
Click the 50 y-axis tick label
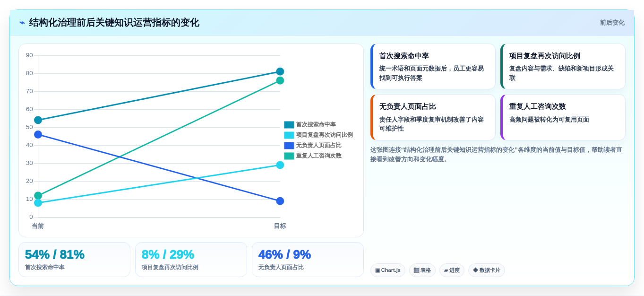(x=29, y=127)
